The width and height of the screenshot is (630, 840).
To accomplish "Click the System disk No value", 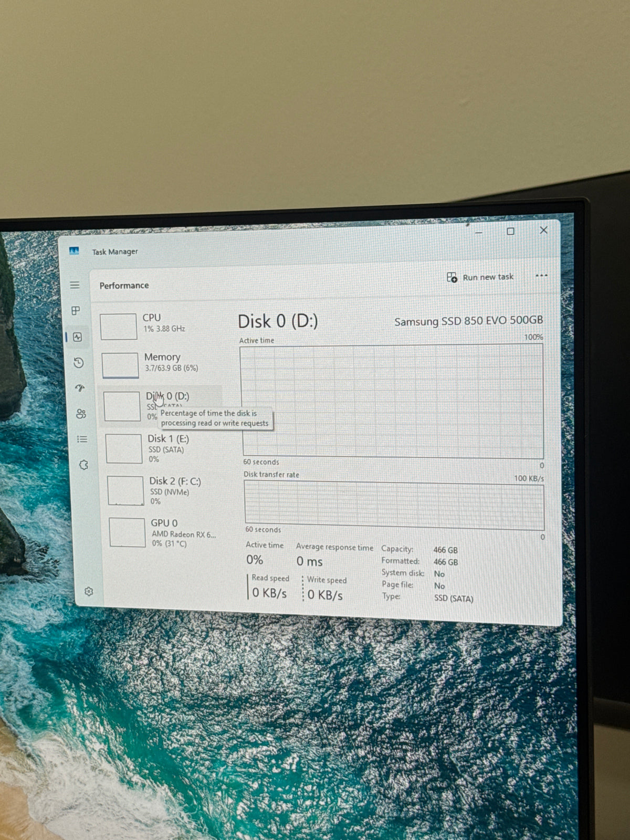I will pyautogui.click(x=439, y=574).
